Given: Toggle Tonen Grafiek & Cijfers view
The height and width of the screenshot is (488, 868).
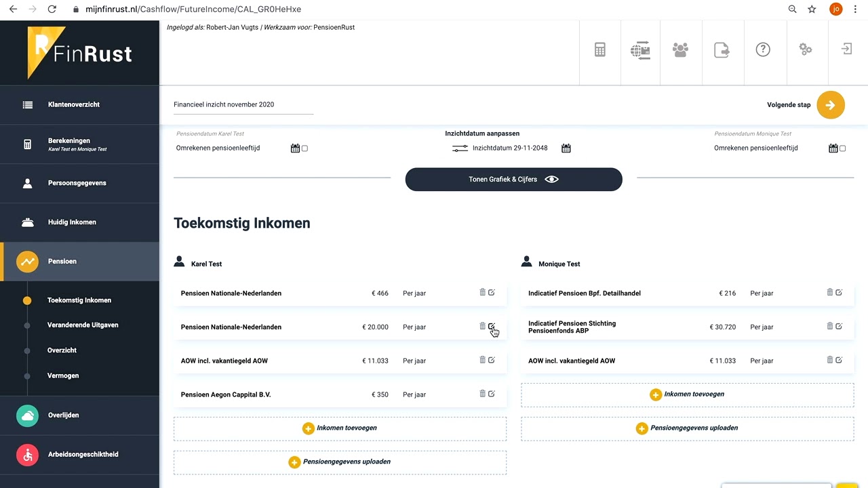Looking at the screenshot, I should click(513, 180).
